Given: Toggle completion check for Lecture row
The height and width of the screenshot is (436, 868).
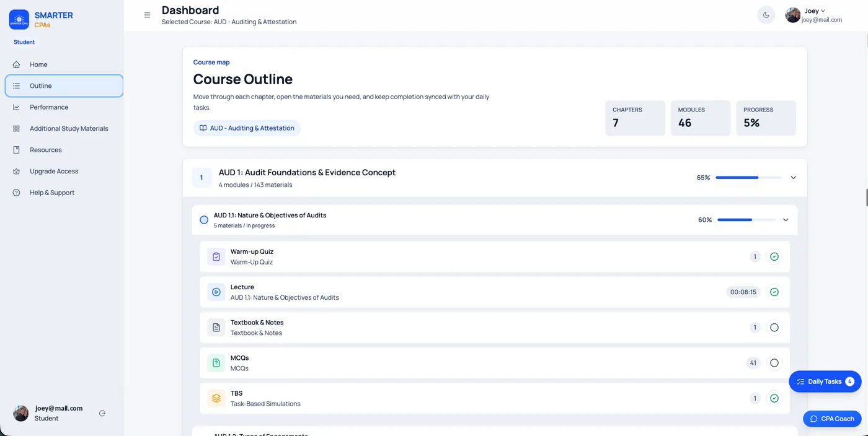Looking at the screenshot, I should [774, 292].
